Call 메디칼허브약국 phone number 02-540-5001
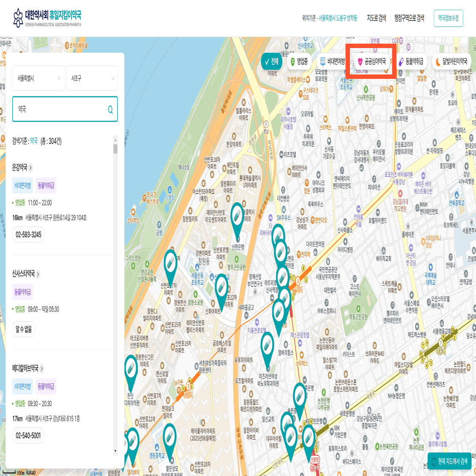This screenshot has width=476, height=476. (28, 435)
